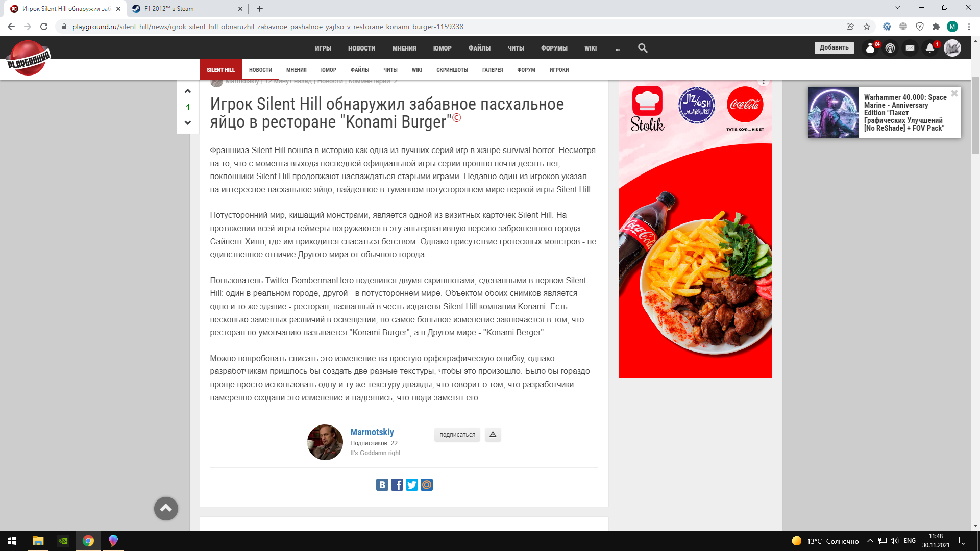Screen dimensions: 980x551
Task: Click the report warning triangle icon
Action: (493, 435)
